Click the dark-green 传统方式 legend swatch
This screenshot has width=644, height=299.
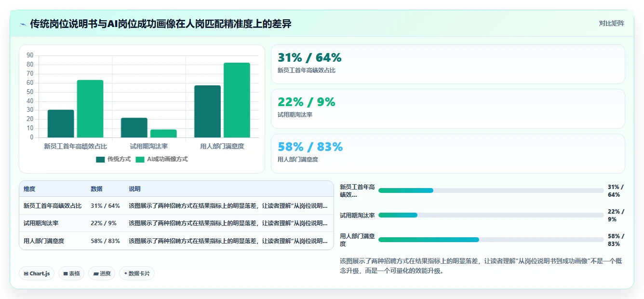tap(100, 160)
